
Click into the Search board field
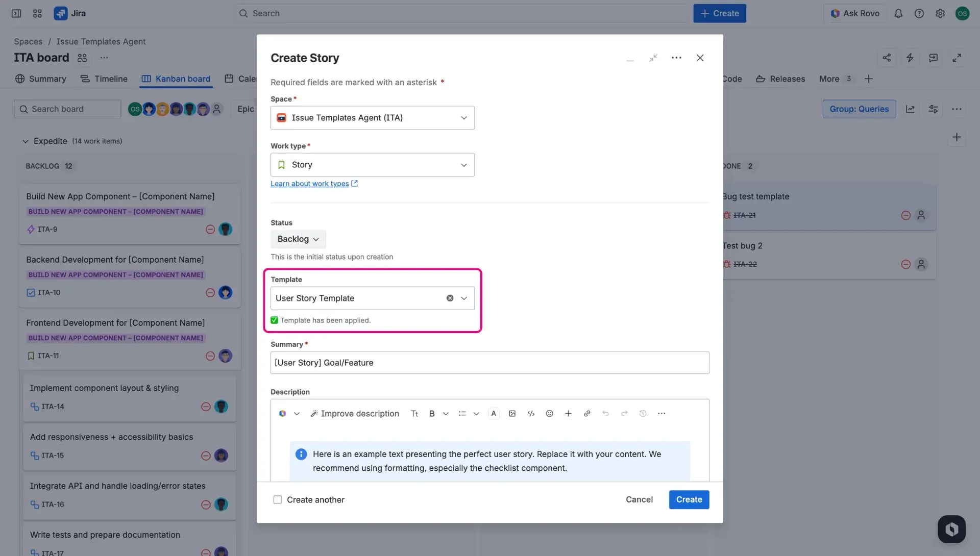pos(66,109)
